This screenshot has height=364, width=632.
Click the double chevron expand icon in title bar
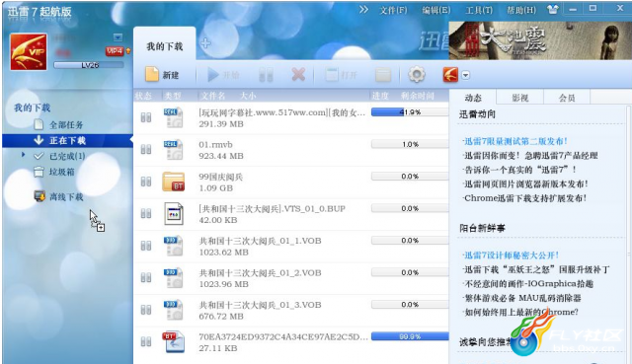click(x=363, y=9)
